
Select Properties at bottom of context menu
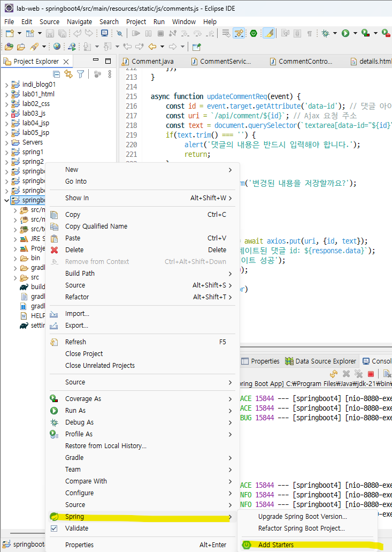click(142, 545)
